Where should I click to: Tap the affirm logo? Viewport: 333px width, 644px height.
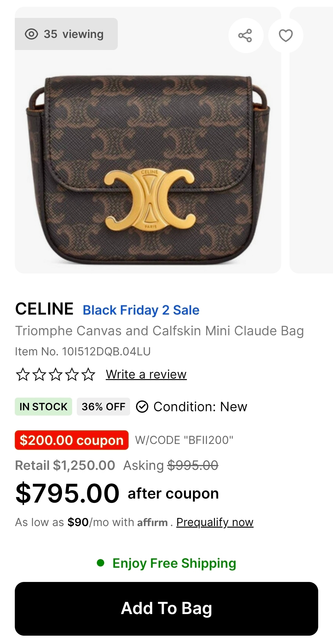click(x=152, y=523)
